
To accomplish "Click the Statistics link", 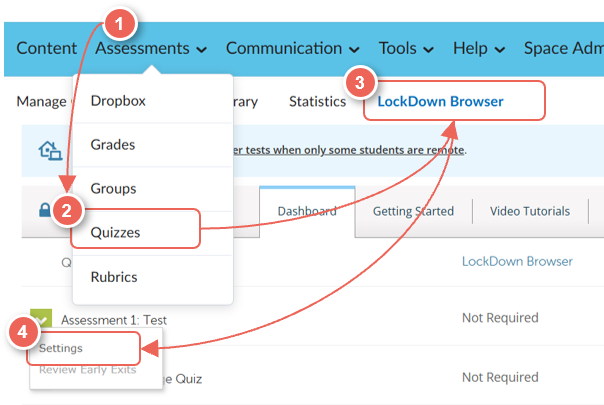I will 317,102.
